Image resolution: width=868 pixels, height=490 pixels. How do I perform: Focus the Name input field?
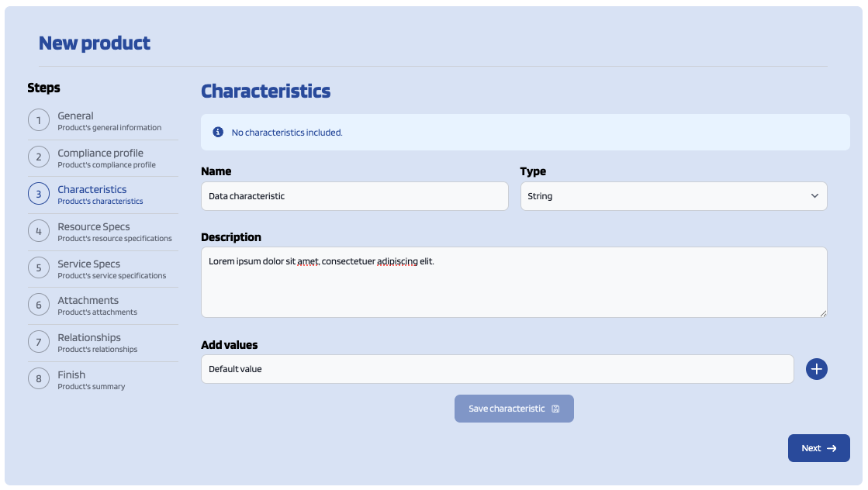[354, 196]
